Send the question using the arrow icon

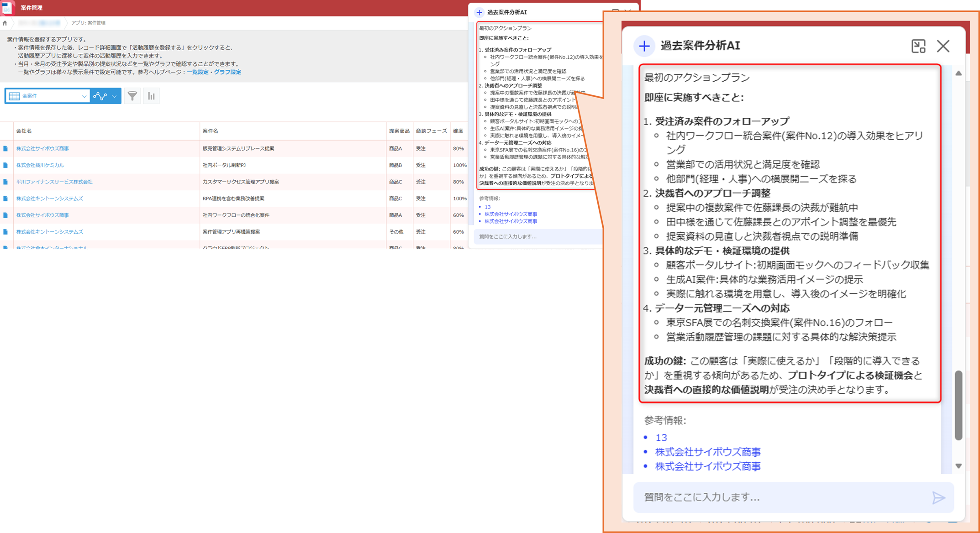click(939, 497)
